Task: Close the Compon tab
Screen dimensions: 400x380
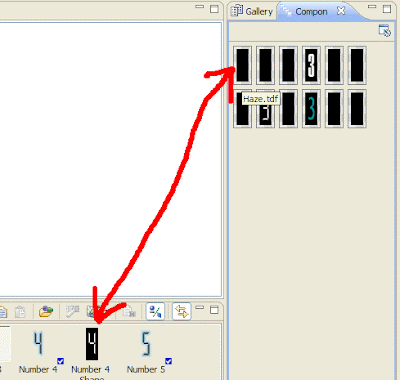Action: tap(341, 11)
